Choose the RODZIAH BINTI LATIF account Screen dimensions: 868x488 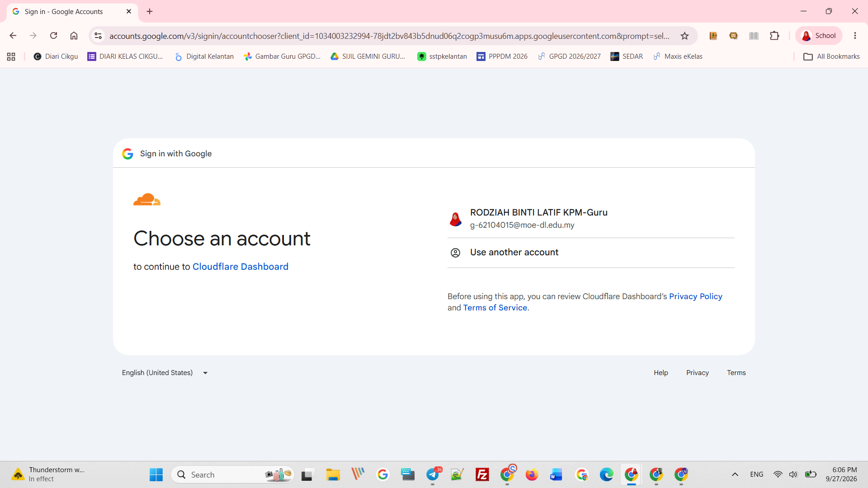pos(591,218)
